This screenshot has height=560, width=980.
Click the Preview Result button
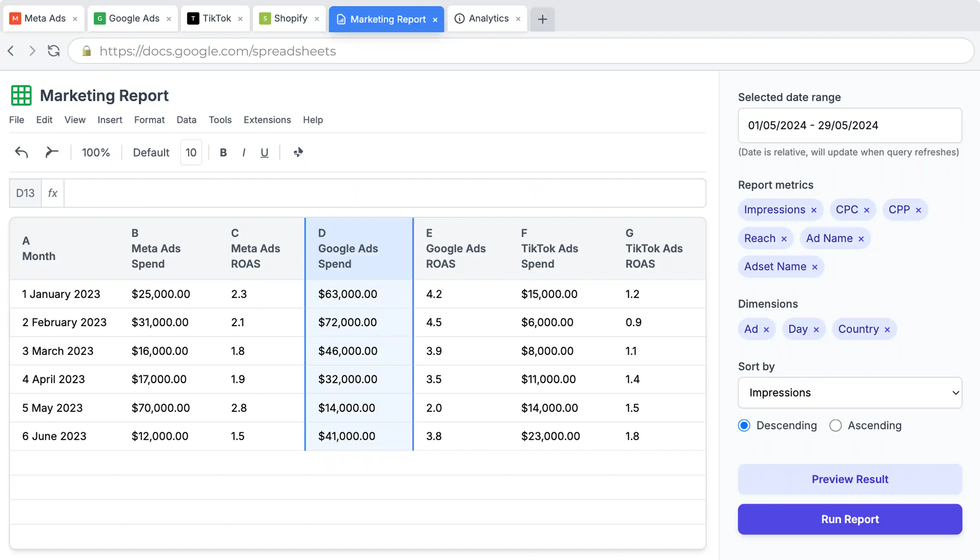coord(850,479)
